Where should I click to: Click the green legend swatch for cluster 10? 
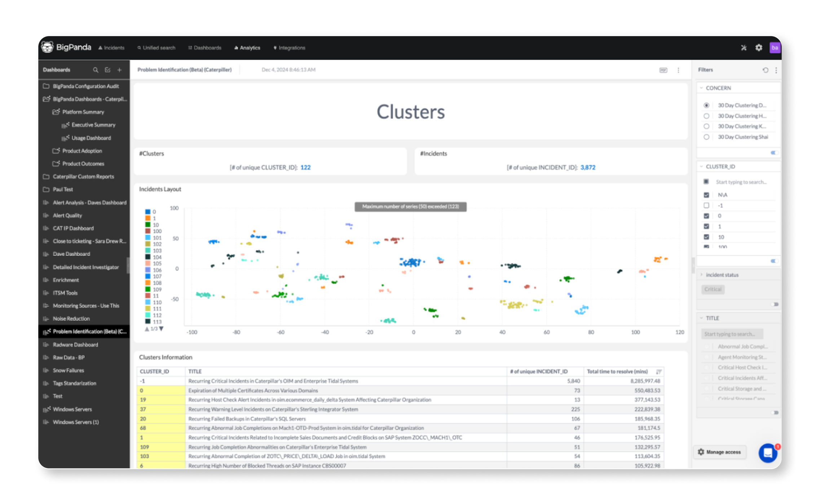click(148, 225)
